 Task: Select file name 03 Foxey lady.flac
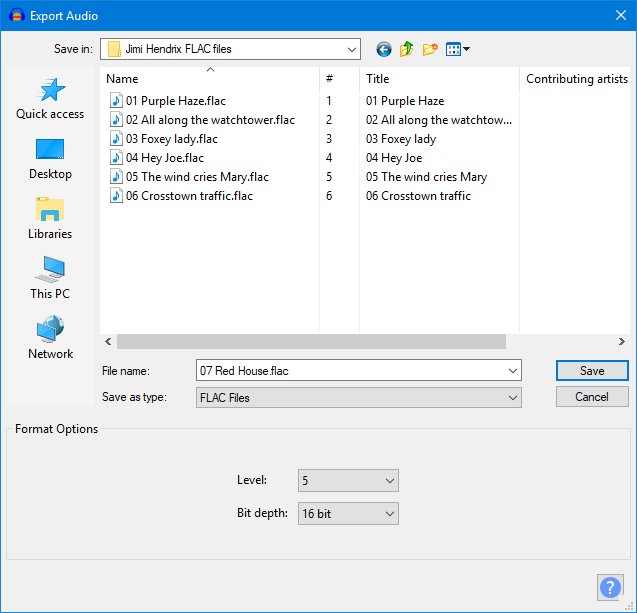[x=171, y=139]
